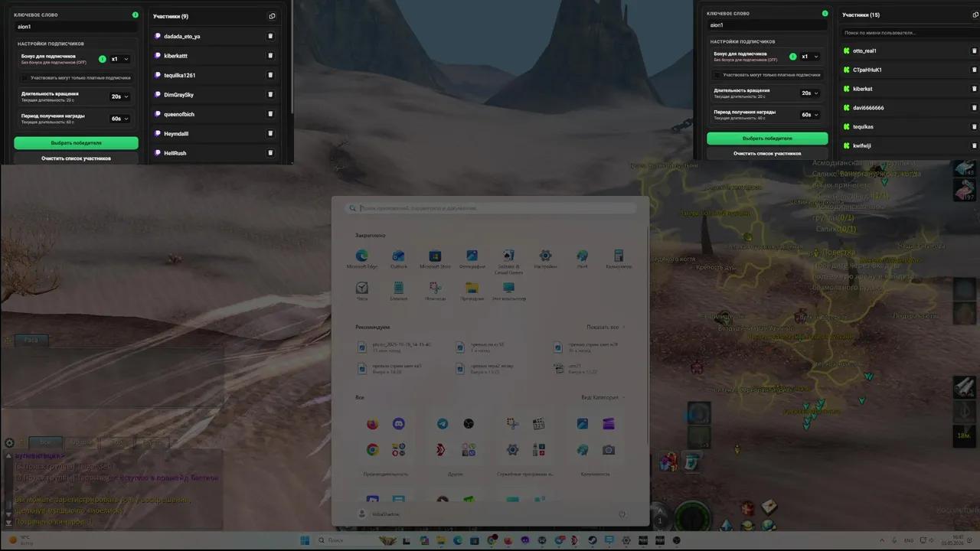Viewport: 980px width, 551px height.
Task: Launch Telegram from the Все section
Action: 443,423
